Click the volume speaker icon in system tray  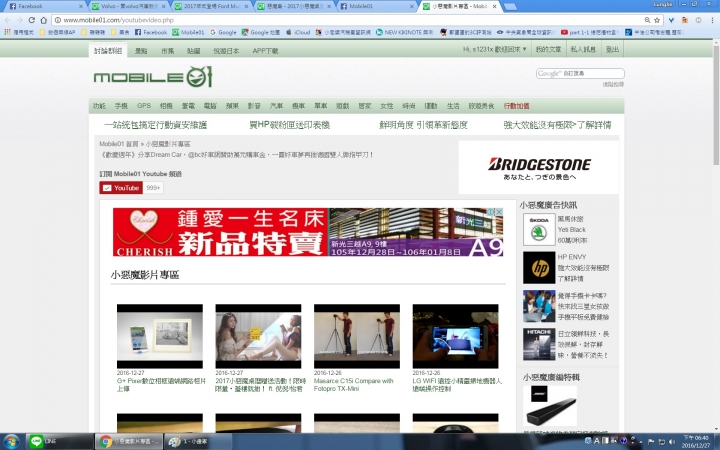[672, 442]
